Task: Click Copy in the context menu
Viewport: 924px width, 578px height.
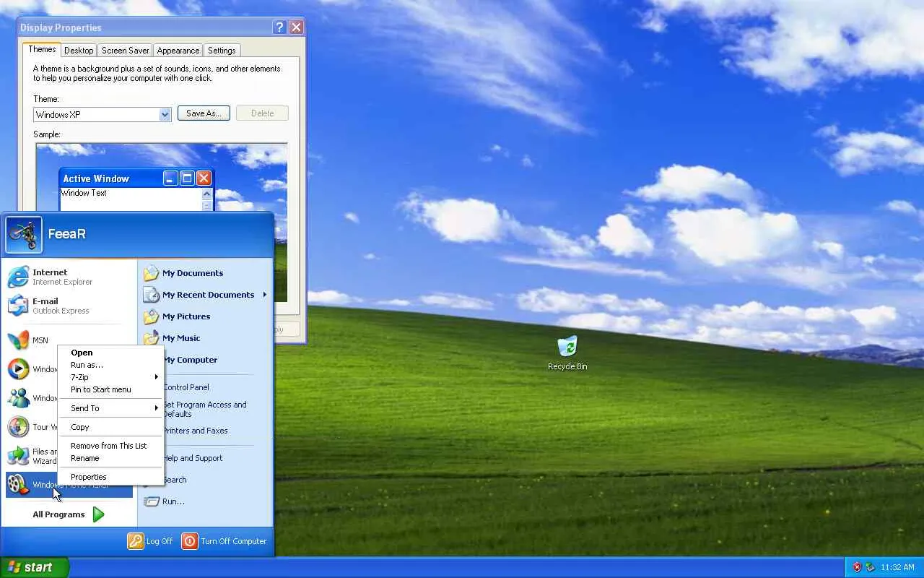Action: tap(110, 427)
